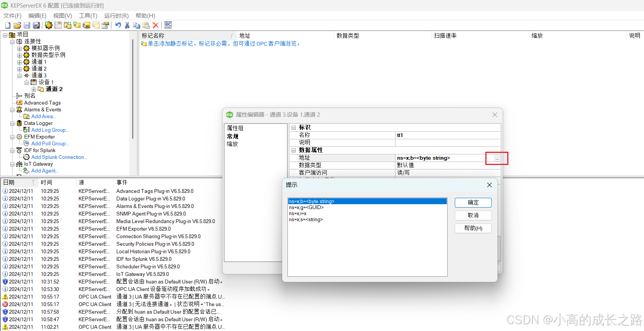Select ns=x;s=<string> in hint list

[367, 220]
